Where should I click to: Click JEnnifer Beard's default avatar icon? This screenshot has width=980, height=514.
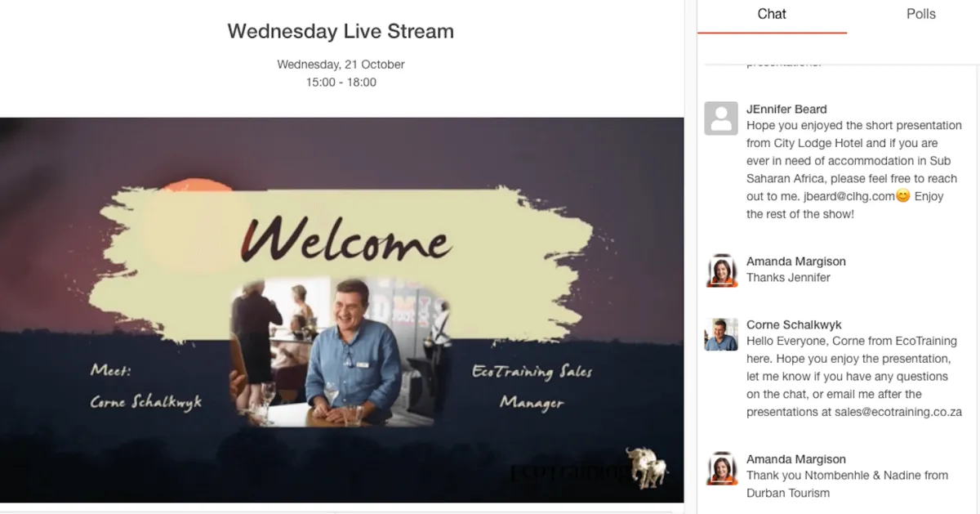point(721,118)
